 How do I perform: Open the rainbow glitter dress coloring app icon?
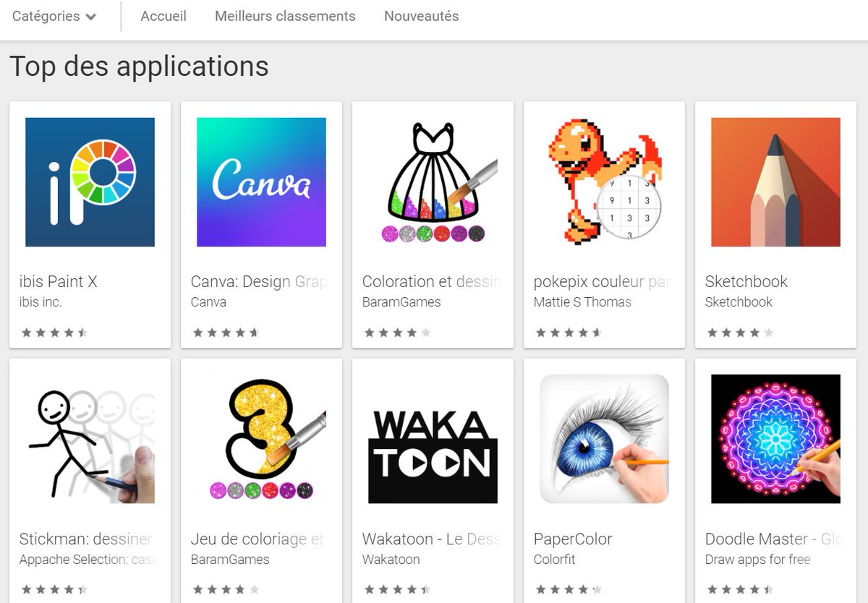pyautogui.click(x=433, y=182)
